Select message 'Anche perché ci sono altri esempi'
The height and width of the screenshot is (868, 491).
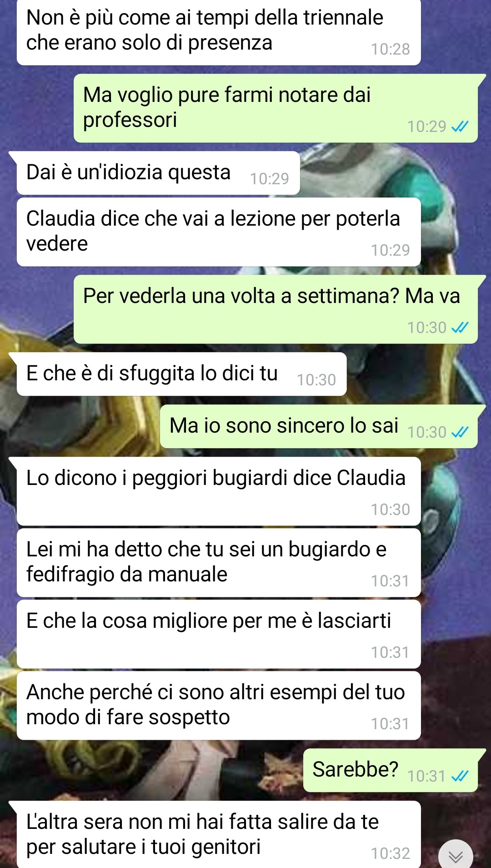click(219, 706)
